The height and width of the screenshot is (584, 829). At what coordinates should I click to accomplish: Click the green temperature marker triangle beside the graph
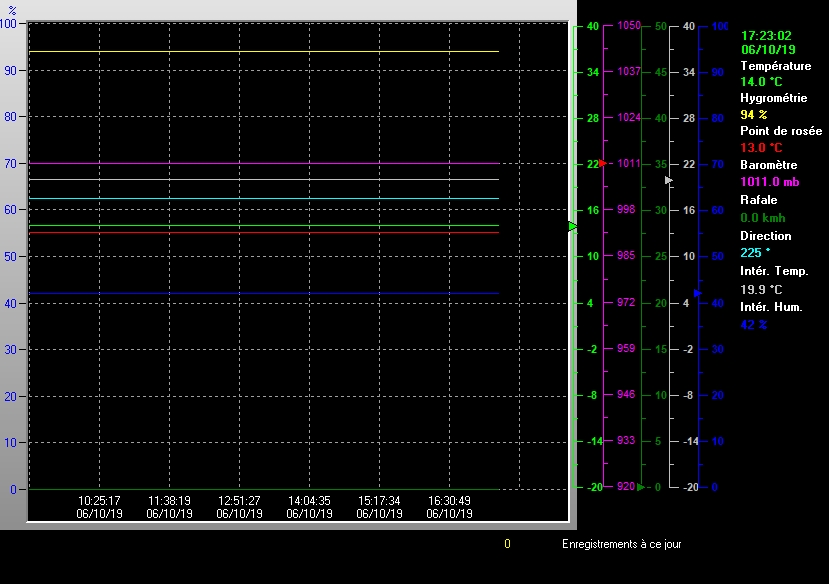click(573, 226)
